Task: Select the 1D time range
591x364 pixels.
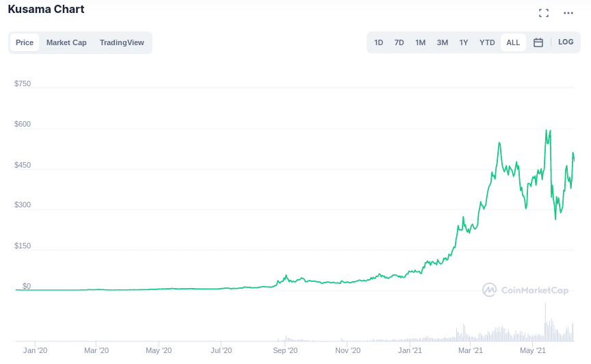Action: pyautogui.click(x=378, y=42)
